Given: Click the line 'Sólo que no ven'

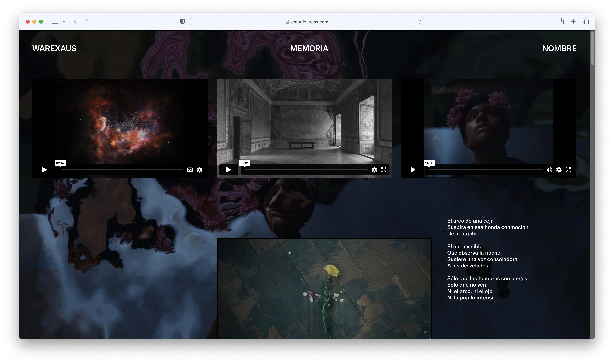Looking at the screenshot, I should pyautogui.click(x=466, y=285).
